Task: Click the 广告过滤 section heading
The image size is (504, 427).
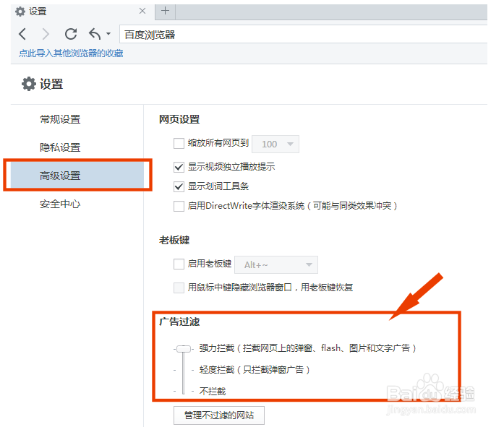Action: 179,322
